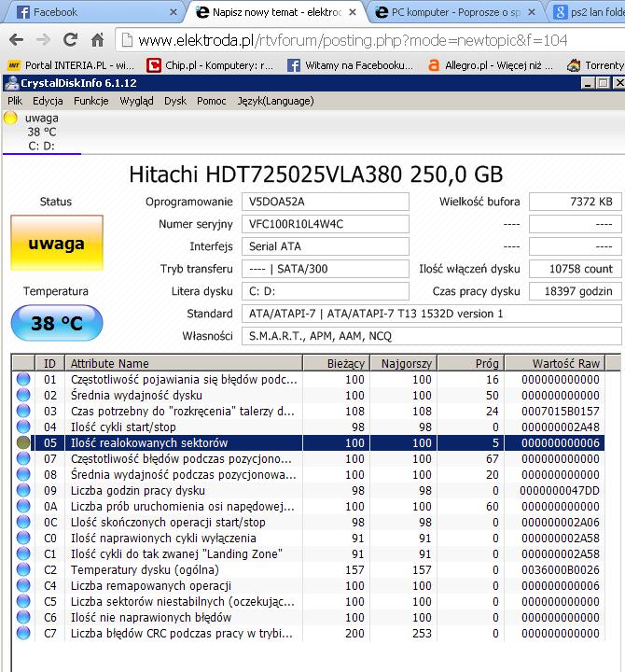
Task: Click the blue status dot for attribute C0
Action: click(x=23, y=538)
